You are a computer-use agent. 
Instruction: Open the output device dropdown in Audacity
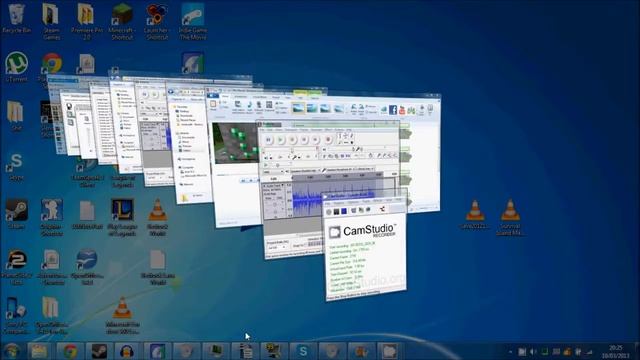(x=304, y=170)
